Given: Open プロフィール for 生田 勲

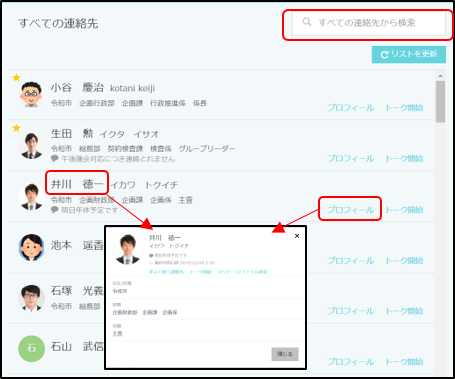Looking at the screenshot, I should pyautogui.click(x=351, y=158).
